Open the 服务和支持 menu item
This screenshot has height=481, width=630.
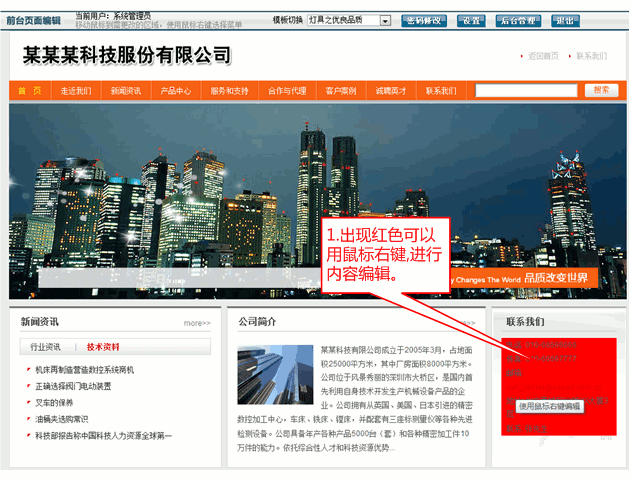pyautogui.click(x=230, y=90)
